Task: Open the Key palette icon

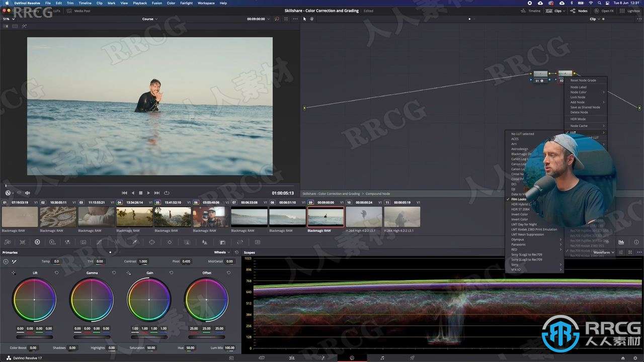Action: point(222,242)
